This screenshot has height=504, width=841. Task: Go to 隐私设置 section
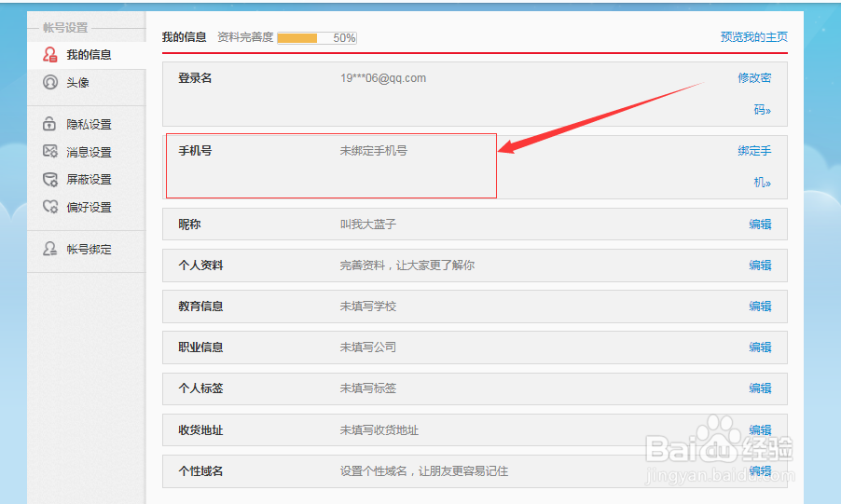click(x=87, y=125)
